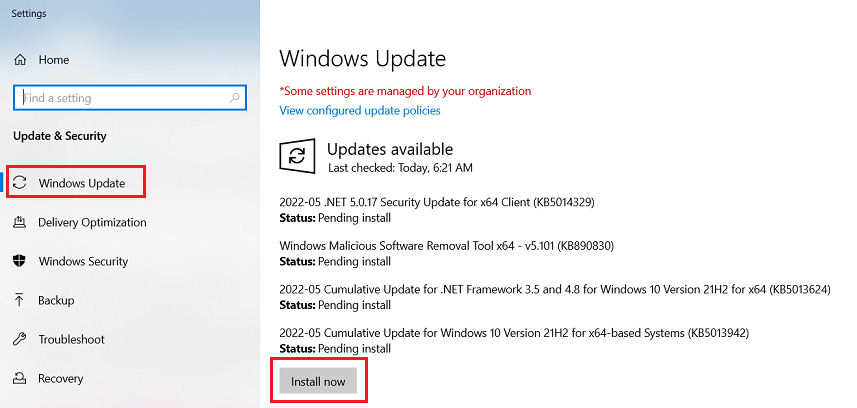857x408 pixels.
Task: Go to the Windows Security section
Action: point(83,261)
